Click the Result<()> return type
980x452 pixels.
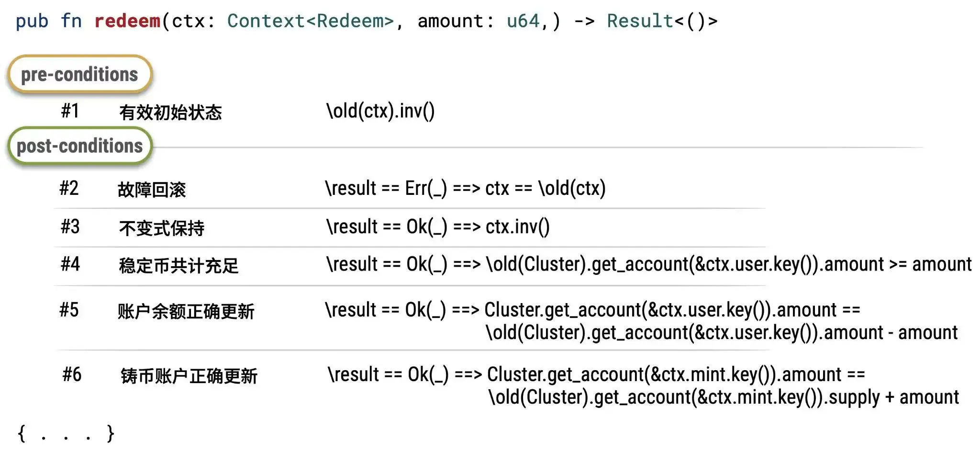662,21
